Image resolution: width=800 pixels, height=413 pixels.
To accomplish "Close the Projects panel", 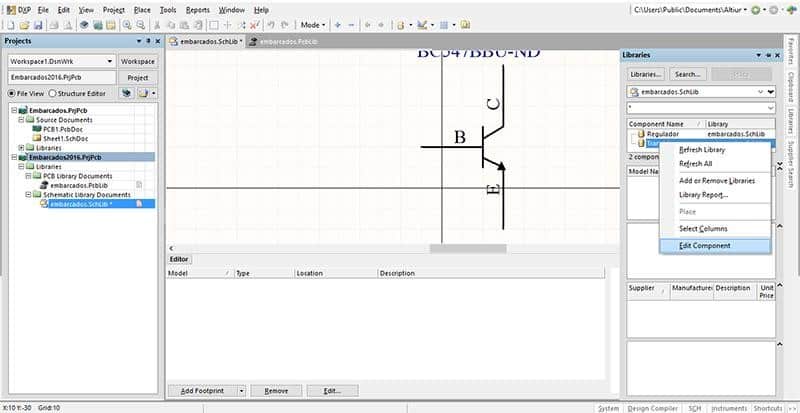I will (x=156, y=41).
